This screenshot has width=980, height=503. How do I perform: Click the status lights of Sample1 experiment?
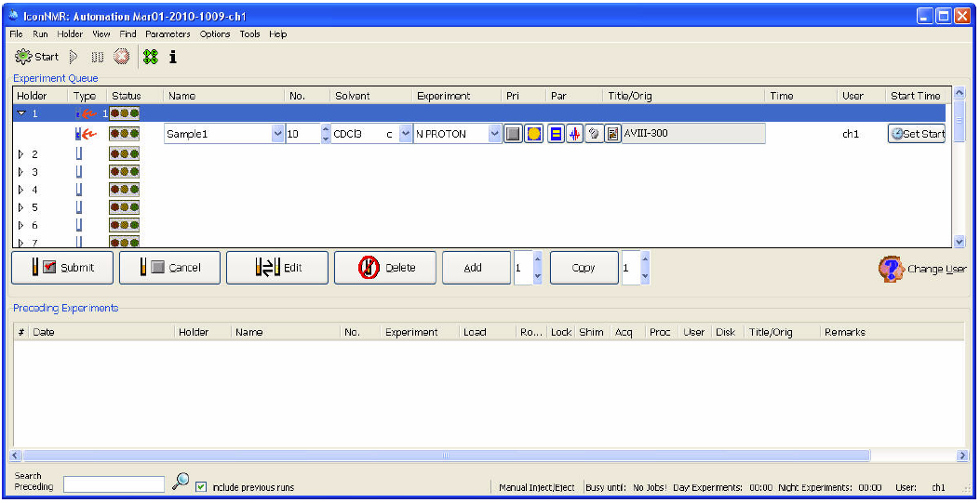[124, 134]
